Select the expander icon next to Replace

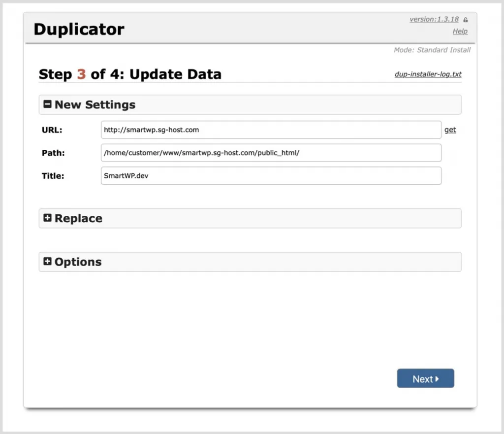point(48,218)
